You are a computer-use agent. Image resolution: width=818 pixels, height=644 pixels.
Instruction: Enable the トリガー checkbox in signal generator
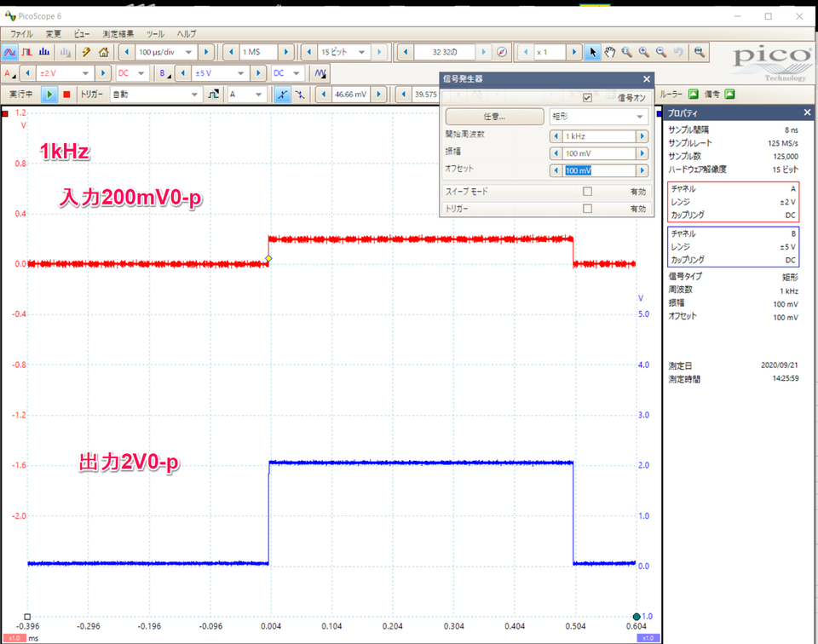(587, 209)
